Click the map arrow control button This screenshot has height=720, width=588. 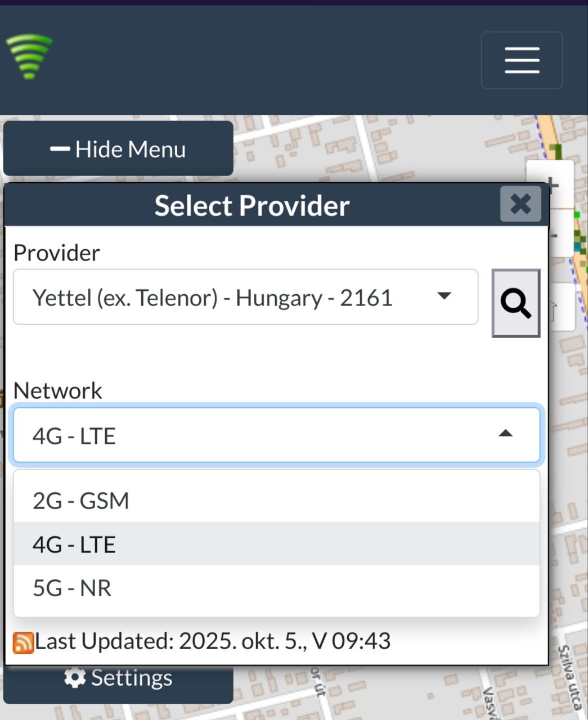tap(554, 308)
